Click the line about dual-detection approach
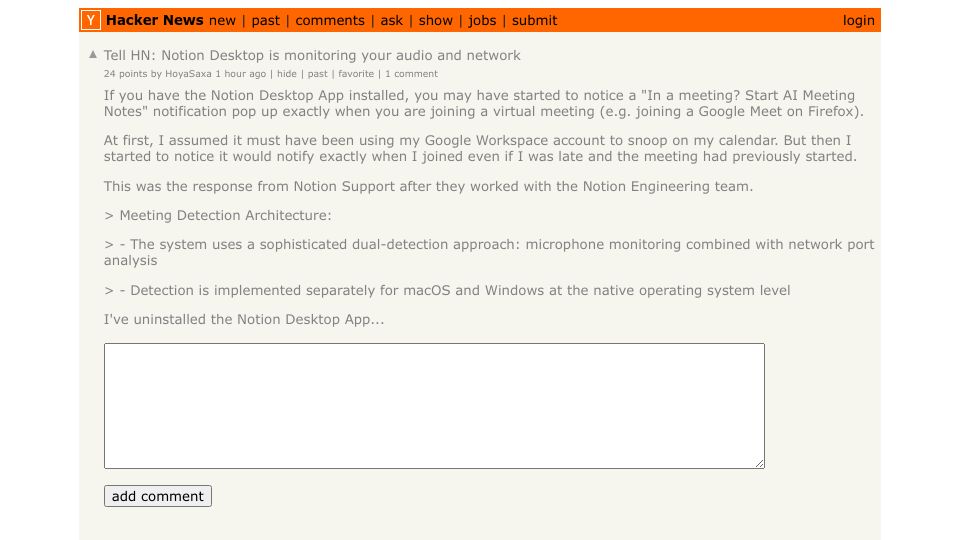960x540 pixels. coord(489,252)
